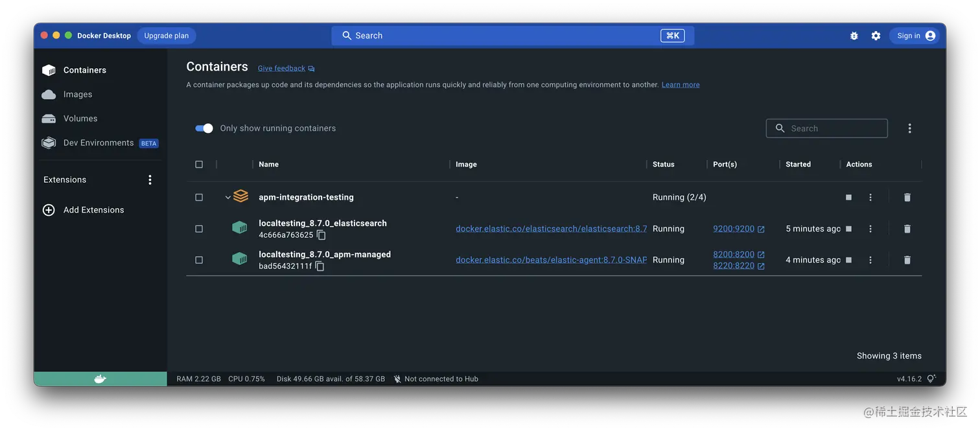Check the apm-integration-testing row checkbox

click(x=199, y=197)
